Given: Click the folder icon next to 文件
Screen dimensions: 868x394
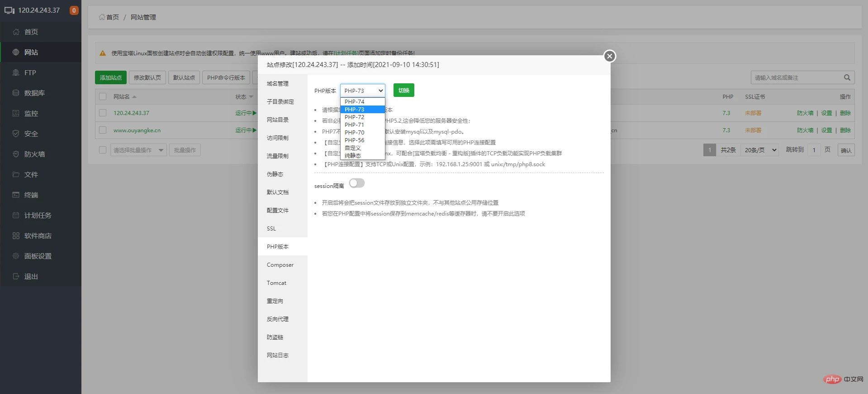Looking at the screenshot, I should click(x=16, y=174).
